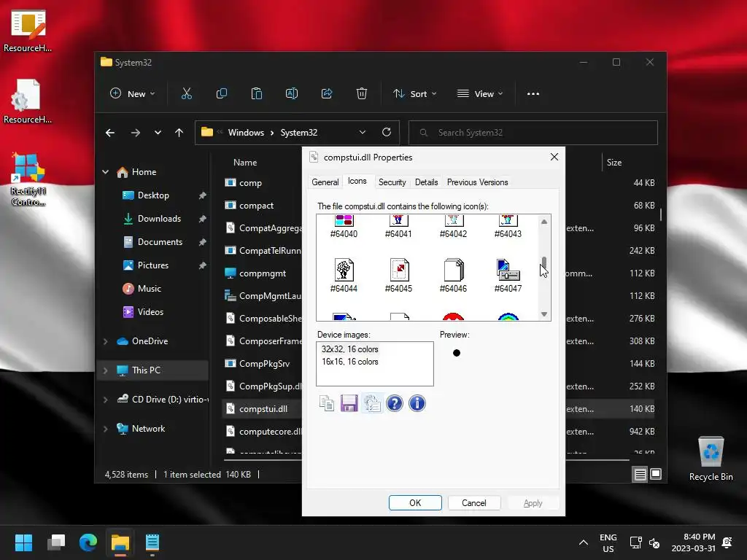This screenshot has width=747, height=560.
Task: Click the Search System32 field
Action: point(533,133)
